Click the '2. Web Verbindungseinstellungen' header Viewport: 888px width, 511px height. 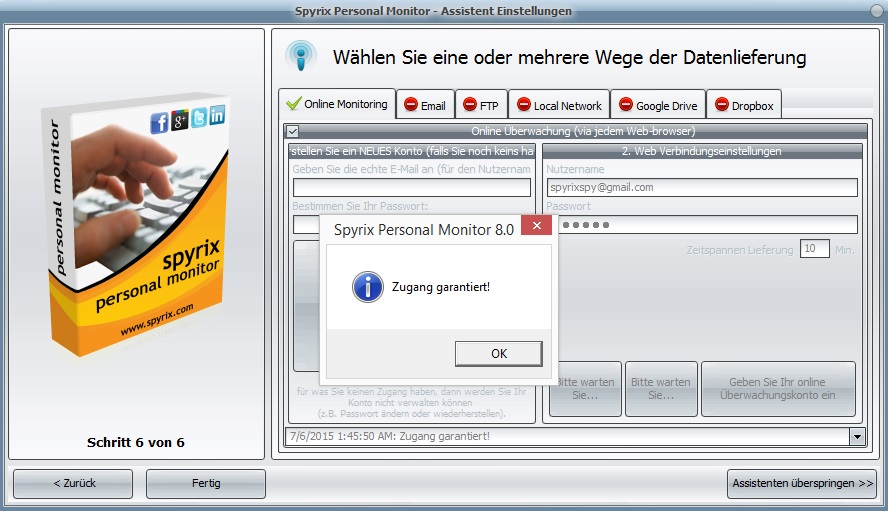tap(702, 151)
